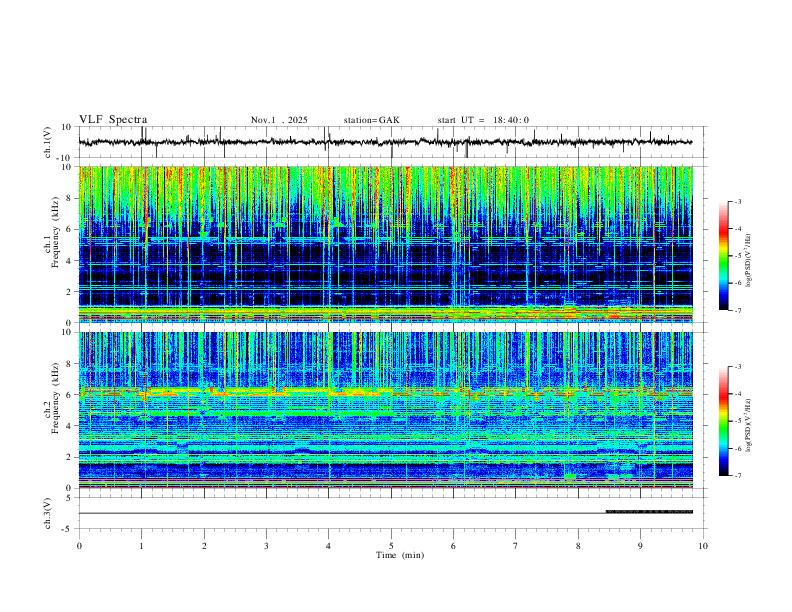This screenshot has width=792, height=612.
Task: Click the ch.2 spectrogram color bar
Action: click(x=724, y=421)
